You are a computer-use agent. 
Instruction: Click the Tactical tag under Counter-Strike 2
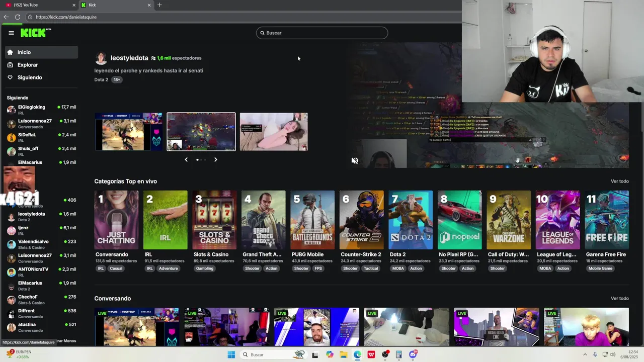[371, 268]
